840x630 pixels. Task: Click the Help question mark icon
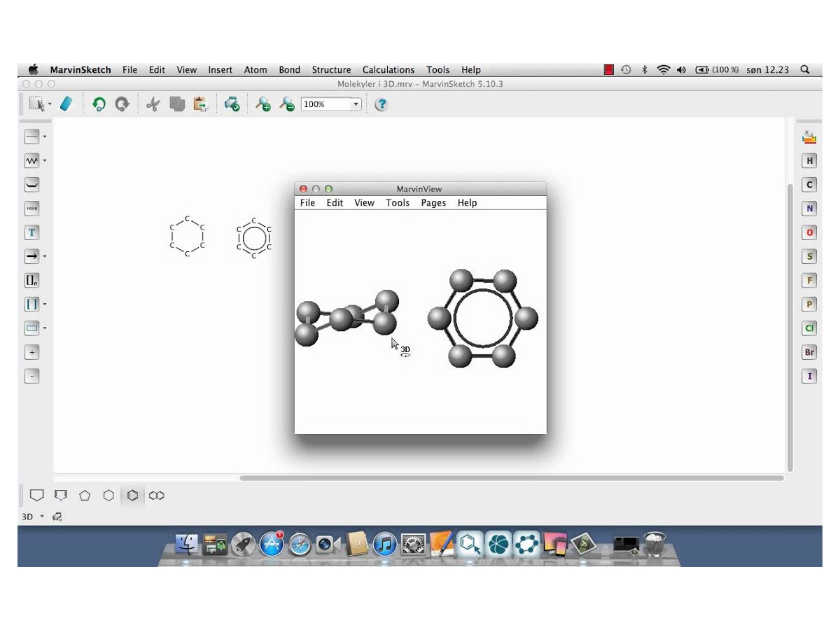[381, 104]
